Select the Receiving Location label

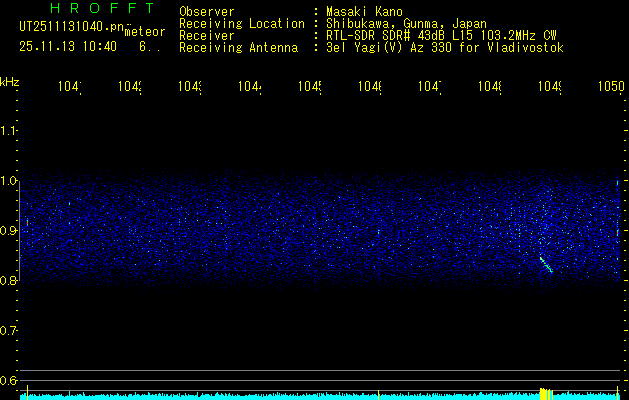[241, 23]
